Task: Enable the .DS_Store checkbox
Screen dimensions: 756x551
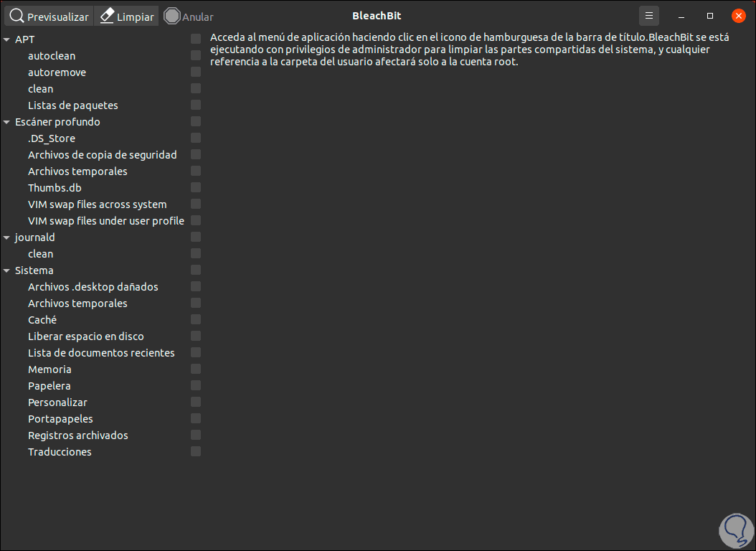Action: (x=196, y=138)
